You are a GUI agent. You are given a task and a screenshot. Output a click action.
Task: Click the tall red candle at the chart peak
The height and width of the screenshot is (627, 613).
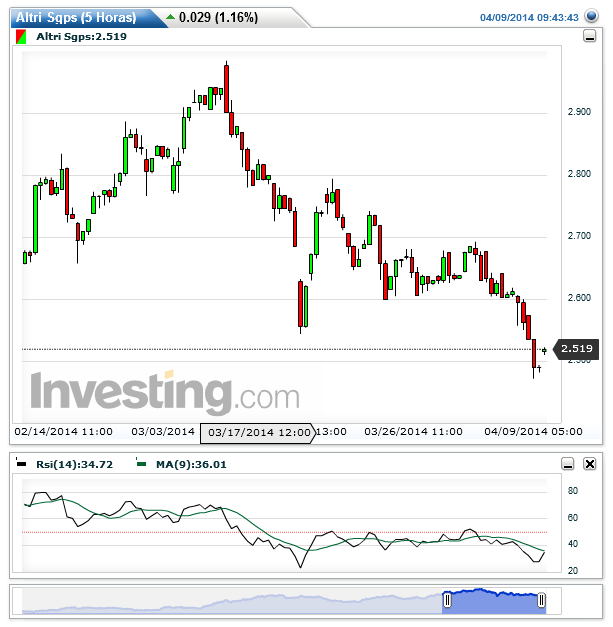coord(226,89)
